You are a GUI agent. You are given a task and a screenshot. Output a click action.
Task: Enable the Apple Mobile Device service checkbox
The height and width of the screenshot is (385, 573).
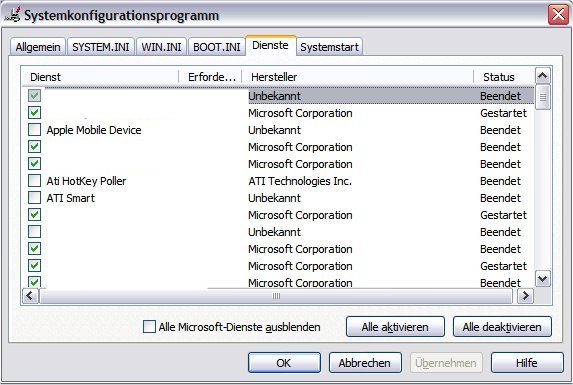[34, 130]
